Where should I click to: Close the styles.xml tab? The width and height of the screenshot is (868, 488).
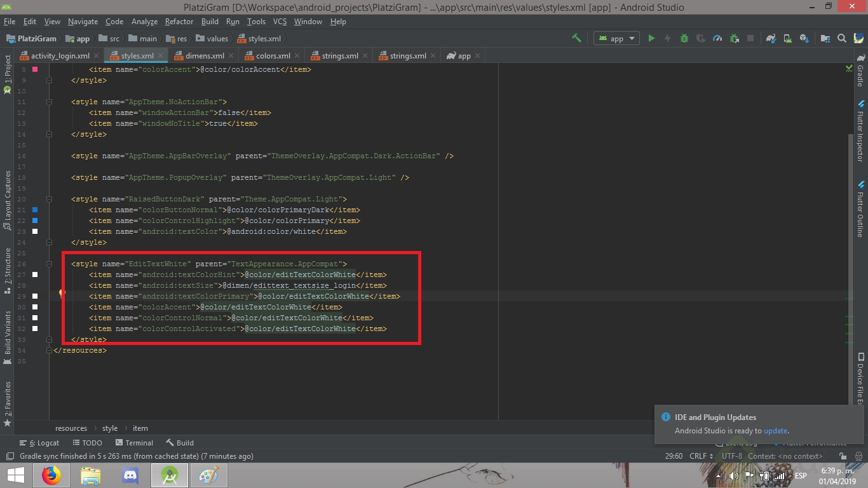161,56
